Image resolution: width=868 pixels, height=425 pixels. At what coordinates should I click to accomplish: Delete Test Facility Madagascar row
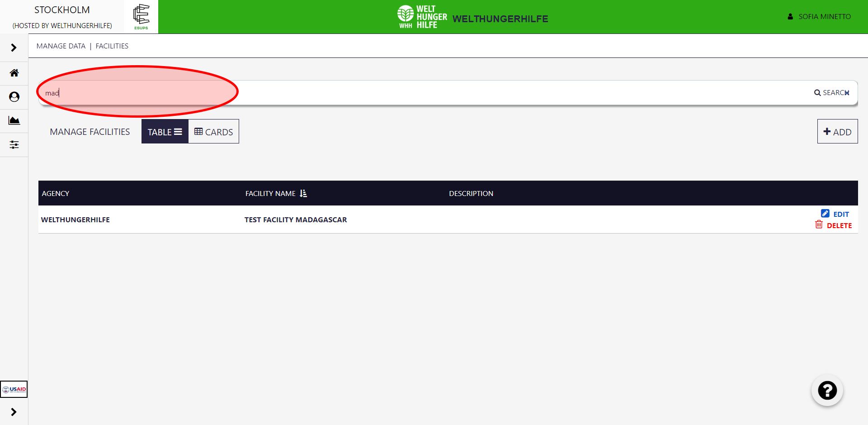coord(833,225)
